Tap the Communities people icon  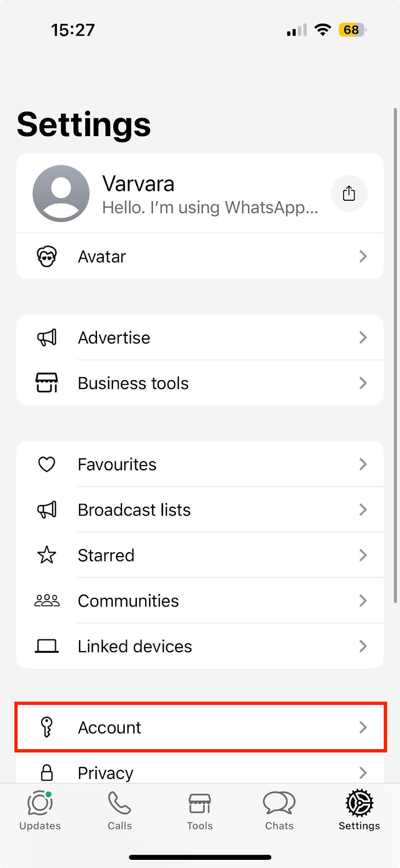[47, 601]
